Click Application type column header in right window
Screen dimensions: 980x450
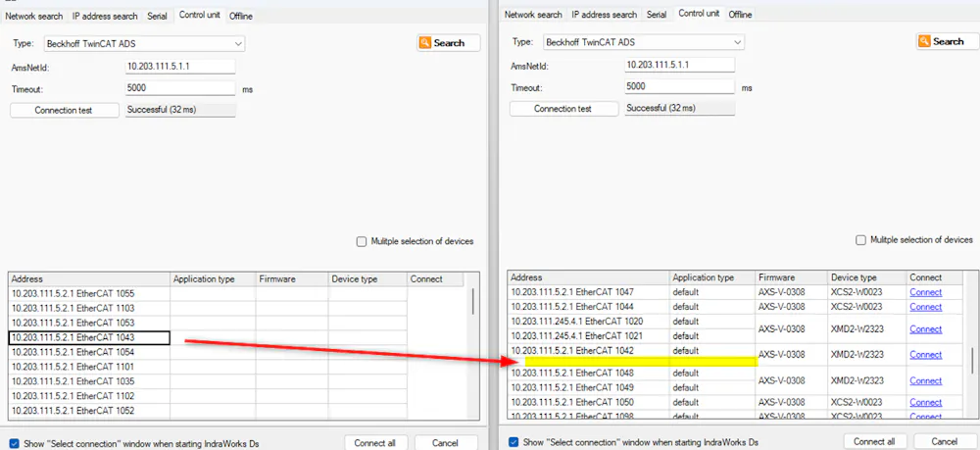[713, 277]
